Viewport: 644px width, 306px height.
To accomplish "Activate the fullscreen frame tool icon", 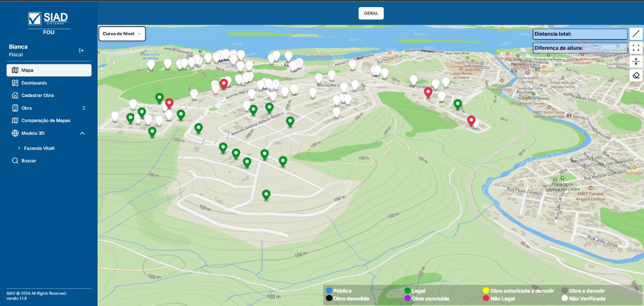I will click(636, 48).
